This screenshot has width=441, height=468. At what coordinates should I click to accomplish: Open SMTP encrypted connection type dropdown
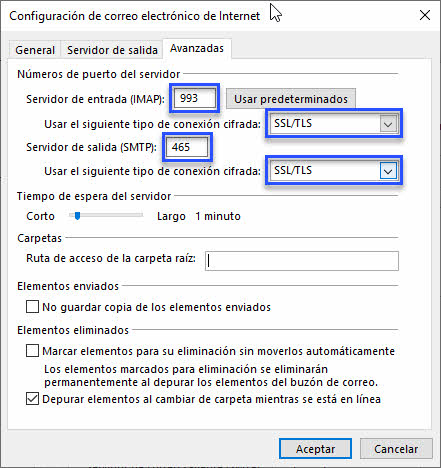334,170
